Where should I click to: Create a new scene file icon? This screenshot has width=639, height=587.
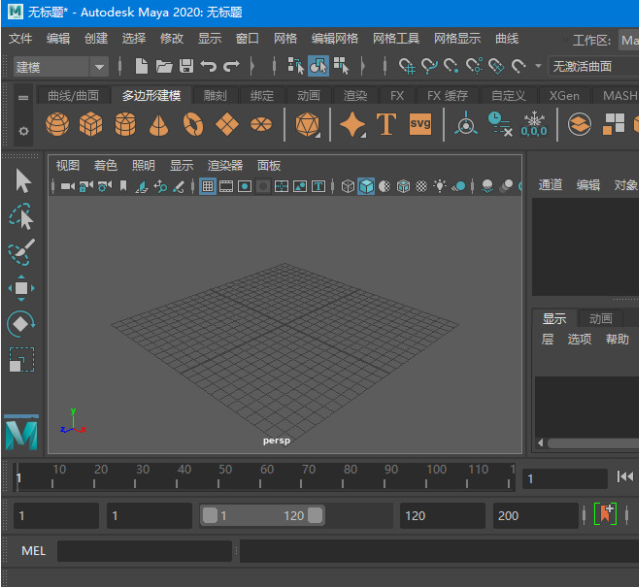click(x=141, y=66)
